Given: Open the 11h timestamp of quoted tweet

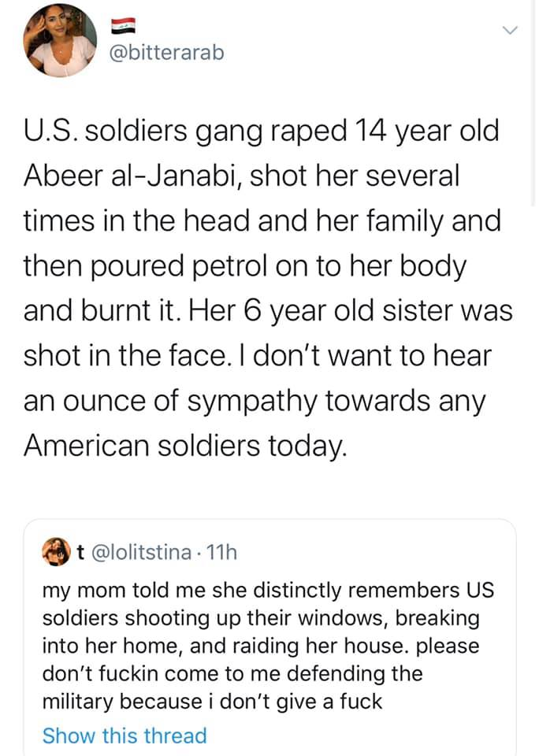Looking at the screenshot, I should click(x=221, y=551).
